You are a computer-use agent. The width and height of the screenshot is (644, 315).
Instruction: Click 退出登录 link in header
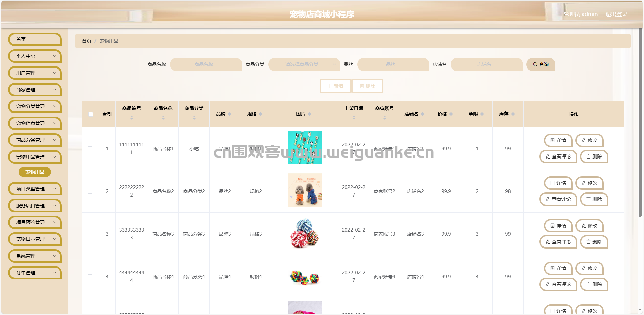pos(616,14)
